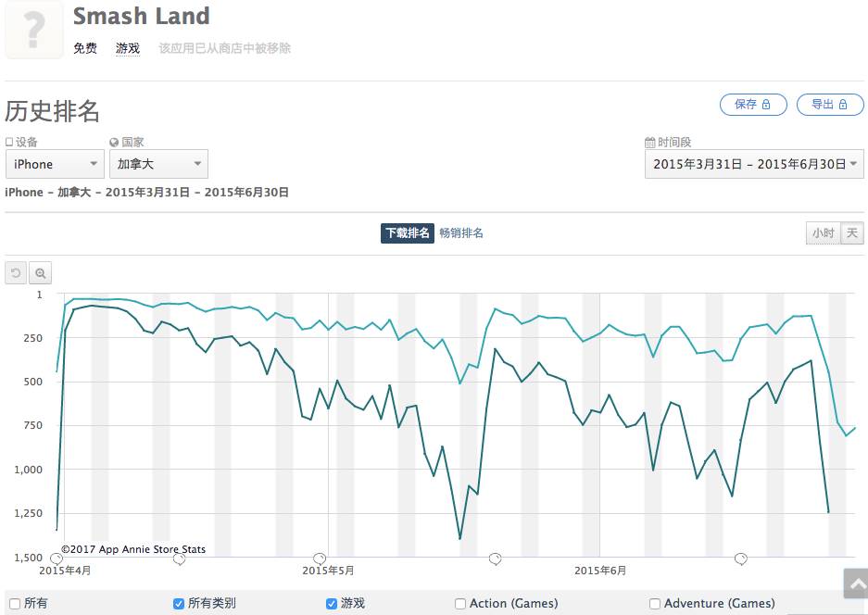
Task: Open the iPhone device dropdown
Action: (x=55, y=164)
